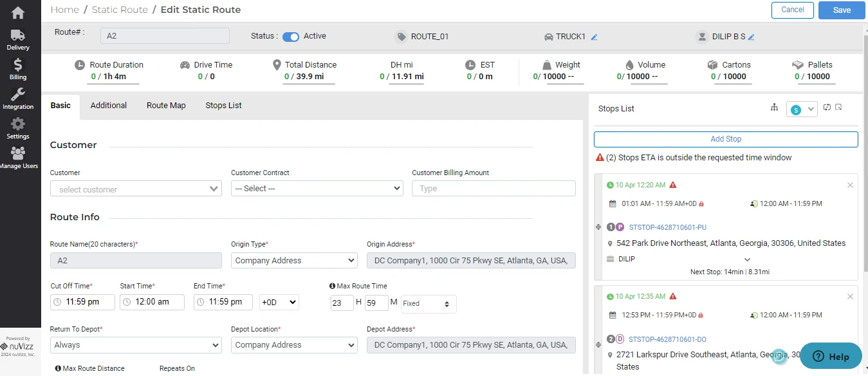
Task: Expand the DILIP stop details chevron
Action: coord(747,259)
